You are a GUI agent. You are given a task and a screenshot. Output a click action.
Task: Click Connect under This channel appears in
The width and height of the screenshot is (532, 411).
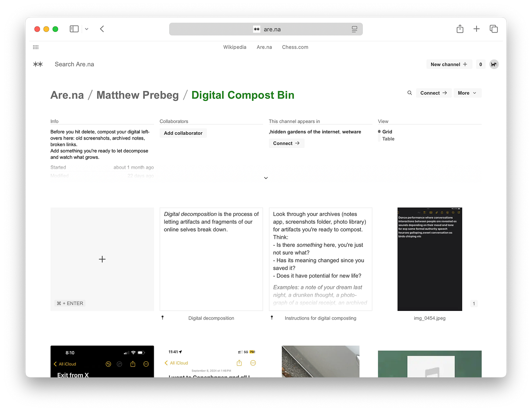point(286,143)
